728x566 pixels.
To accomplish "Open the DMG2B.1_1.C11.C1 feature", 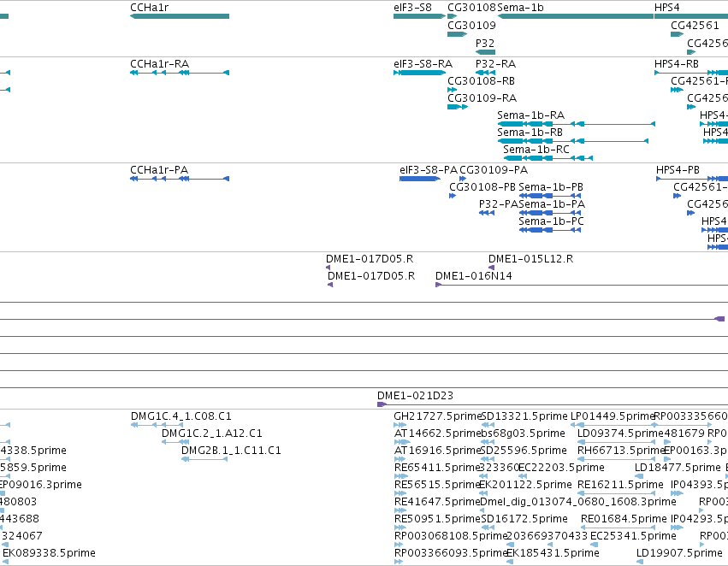I will tap(204, 459).
